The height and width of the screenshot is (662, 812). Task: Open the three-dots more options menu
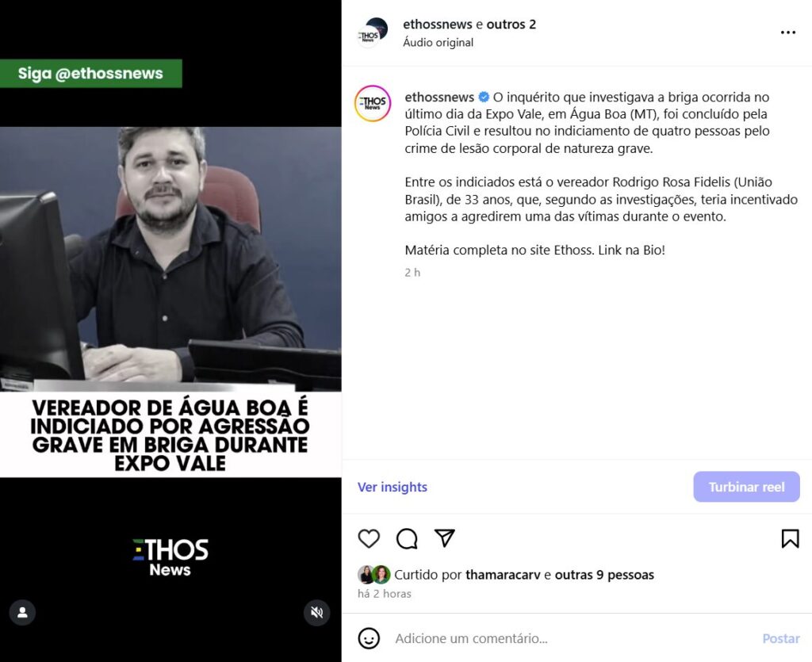coord(788,32)
